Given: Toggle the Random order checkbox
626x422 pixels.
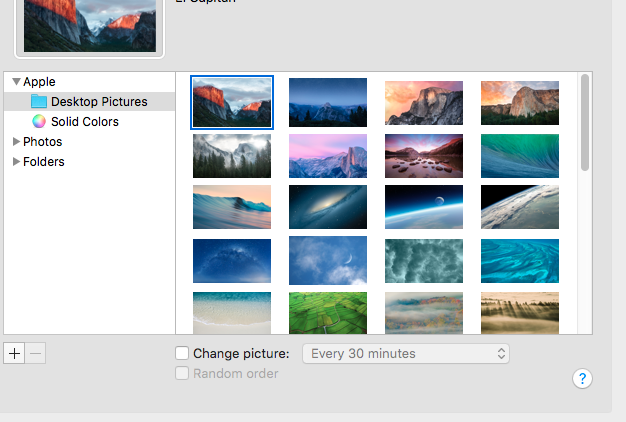Looking at the screenshot, I should point(182,373).
